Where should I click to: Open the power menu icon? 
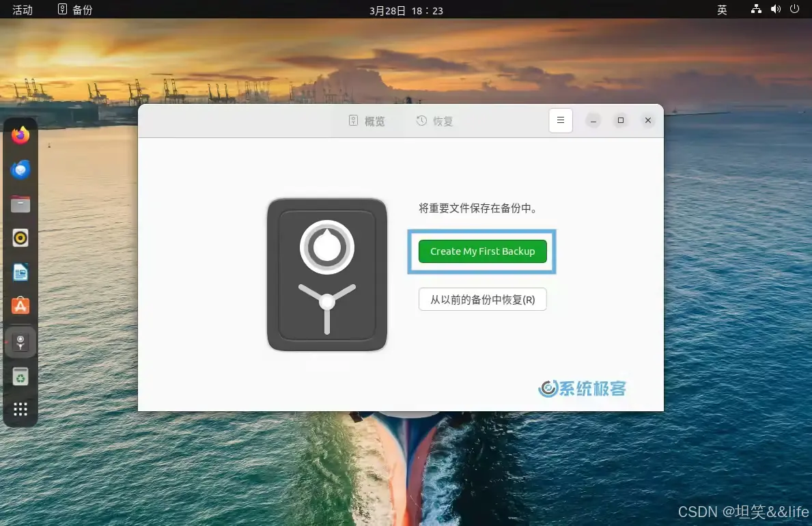[x=794, y=9]
